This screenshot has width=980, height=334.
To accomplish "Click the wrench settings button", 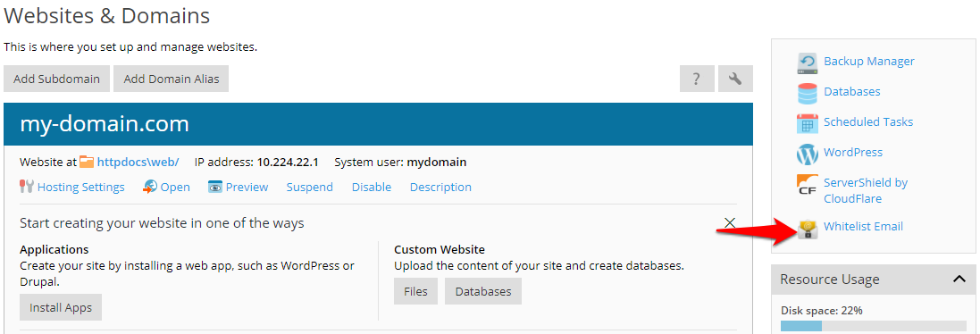I will coord(735,79).
